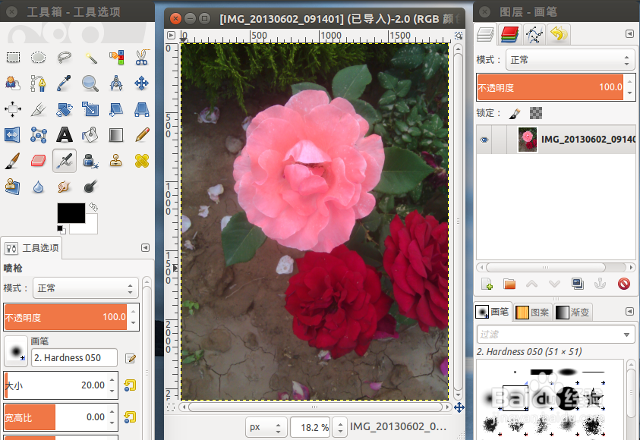640x440 pixels.
Task: Select the Fuzzy Select magic wand tool
Action: [90, 58]
